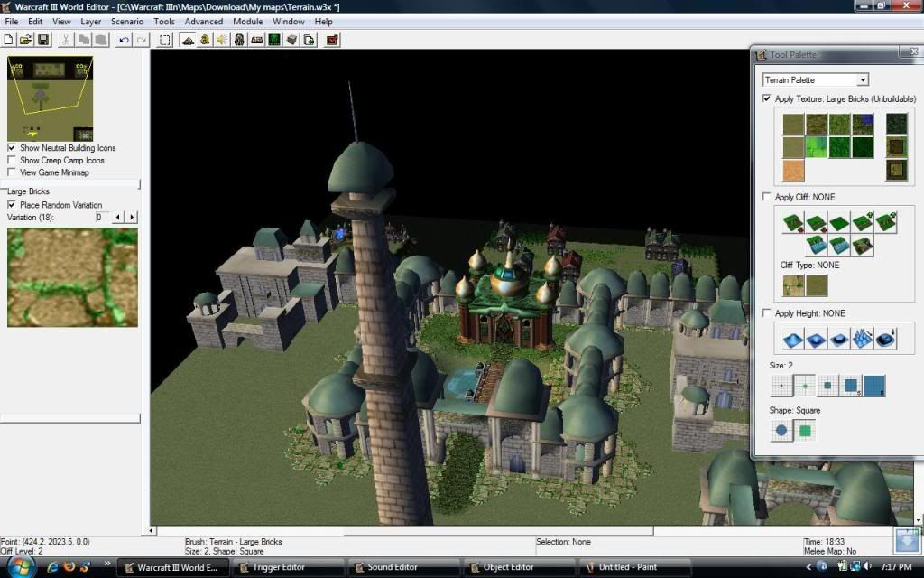Select the Shallow Water cliff tool
The image size is (924, 578).
[839, 246]
